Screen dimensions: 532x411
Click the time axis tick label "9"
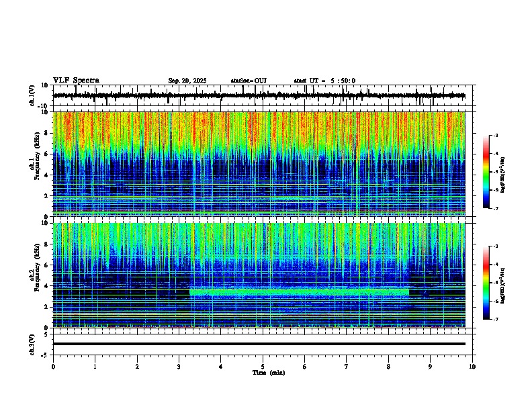(430, 367)
